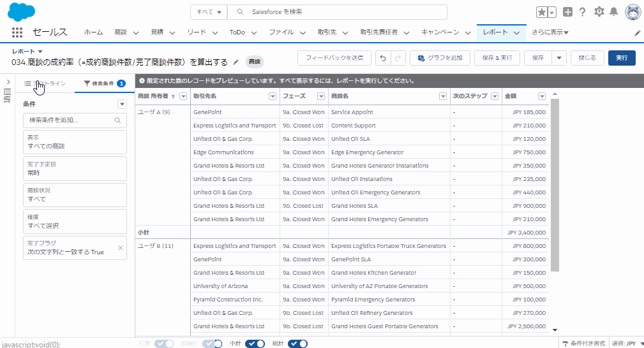The height and width of the screenshot is (348, 644).
Task: Open the 取引先名 column menu
Action: (x=273, y=96)
